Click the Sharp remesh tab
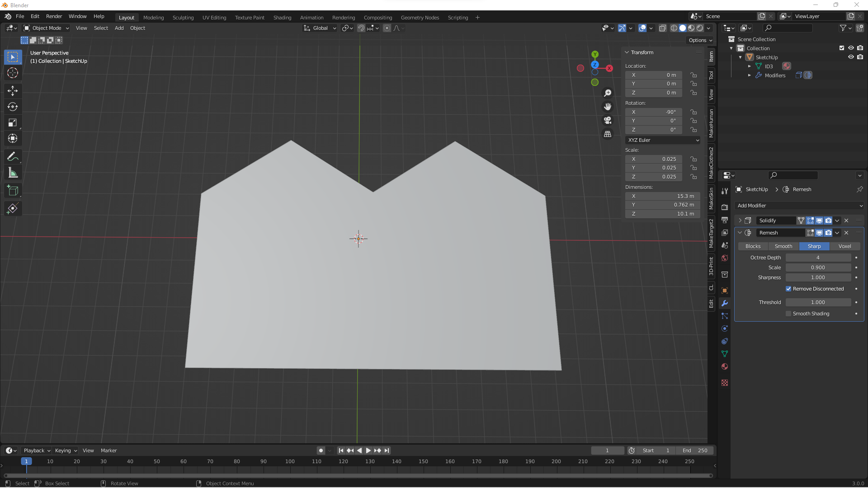Image resolution: width=868 pixels, height=488 pixels. coord(814,245)
